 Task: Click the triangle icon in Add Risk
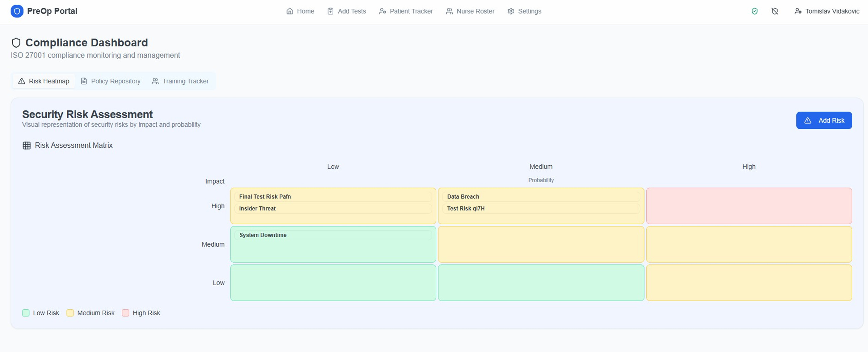pos(808,120)
